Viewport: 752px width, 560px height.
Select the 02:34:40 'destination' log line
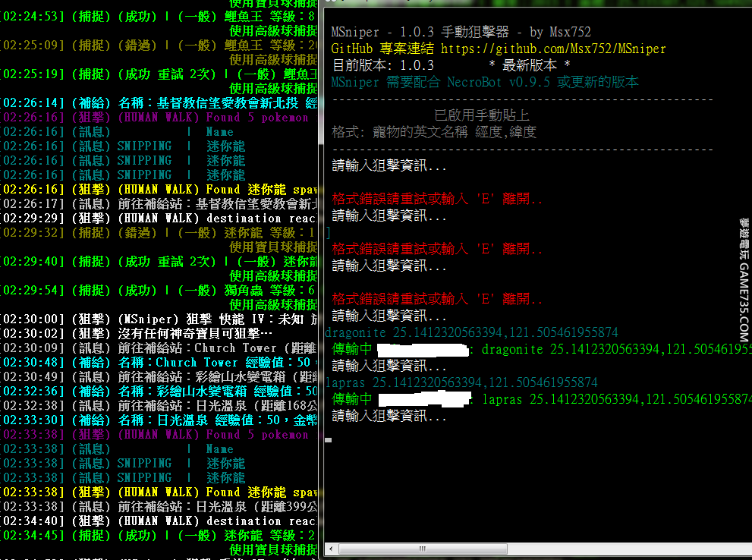pos(159,521)
